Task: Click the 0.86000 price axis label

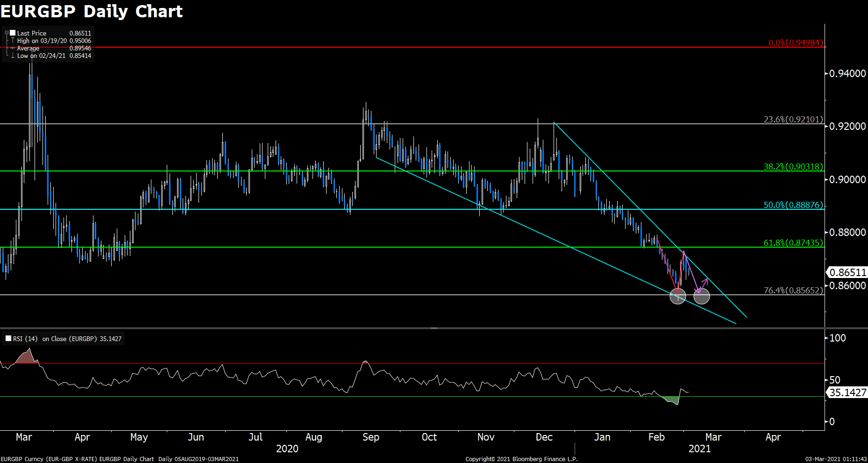Action: tap(847, 285)
